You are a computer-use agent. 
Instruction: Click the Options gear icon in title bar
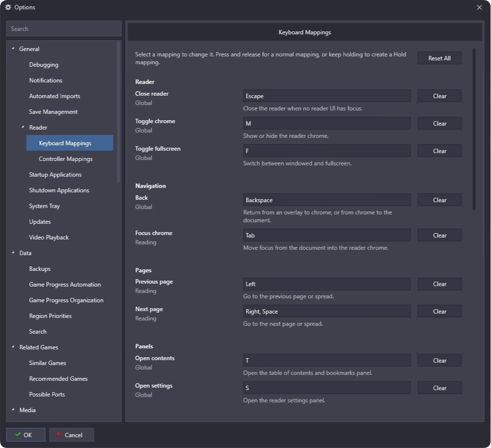(8, 7)
